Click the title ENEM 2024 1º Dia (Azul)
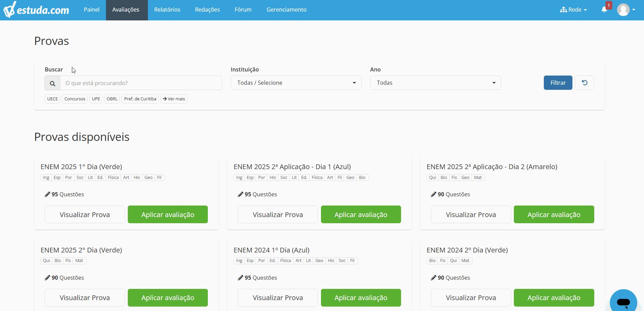The height and width of the screenshot is (311, 644). (272, 250)
